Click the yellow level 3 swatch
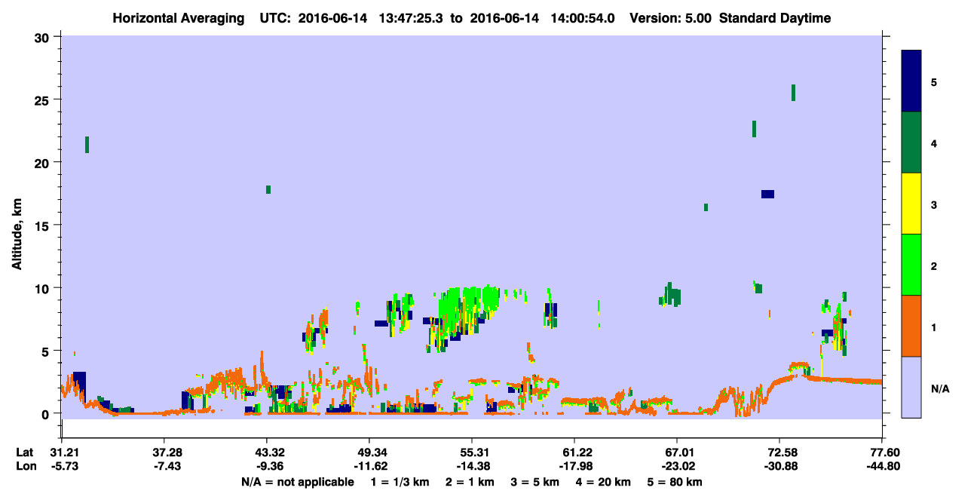 (911, 204)
